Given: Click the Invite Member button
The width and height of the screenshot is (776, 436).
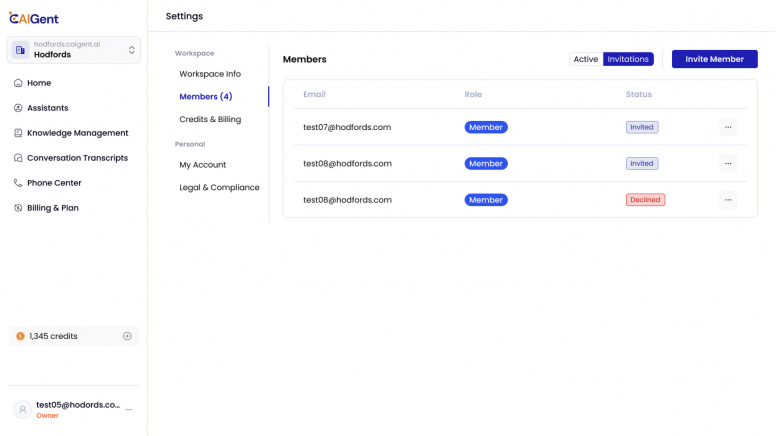Looking at the screenshot, I should (x=714, y=59).
